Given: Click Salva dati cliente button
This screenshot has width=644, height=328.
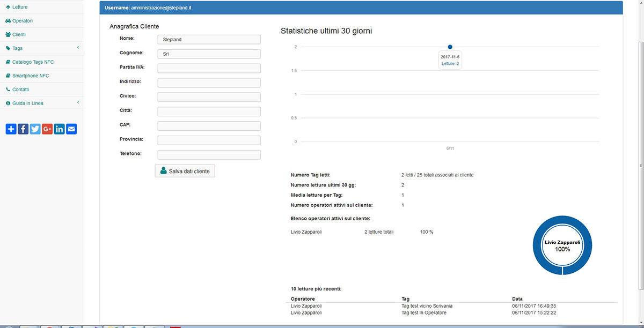Looking at the screenshot, I should 185,171.
